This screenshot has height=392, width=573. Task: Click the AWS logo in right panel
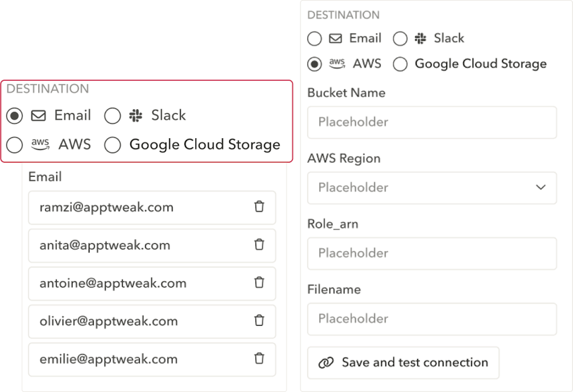tap(337, 64)
